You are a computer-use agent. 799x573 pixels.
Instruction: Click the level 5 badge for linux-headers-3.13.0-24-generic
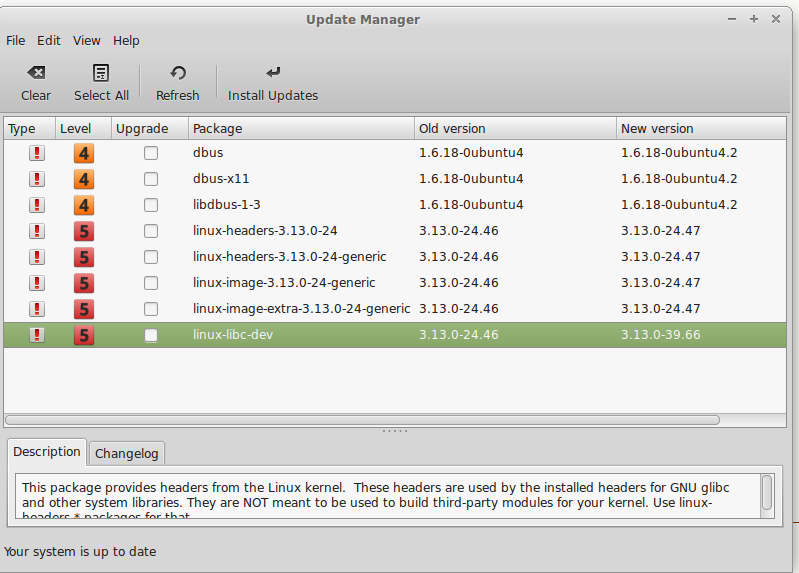tap(84, 257)
